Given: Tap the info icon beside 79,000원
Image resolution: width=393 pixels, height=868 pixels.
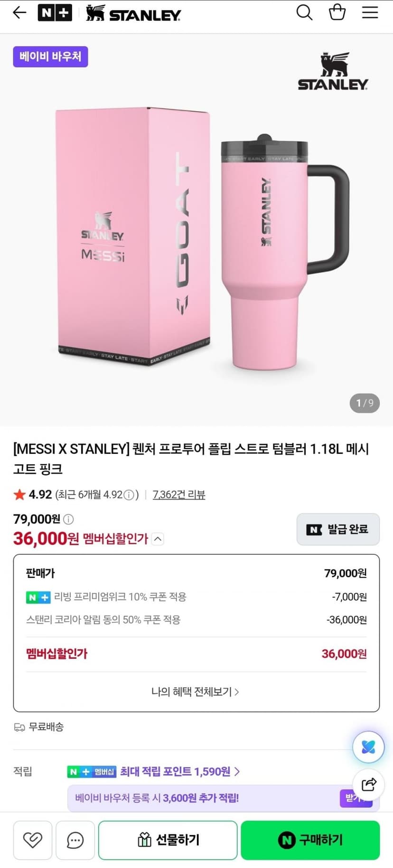Looking at the screenshot, I should pos(68,519).
